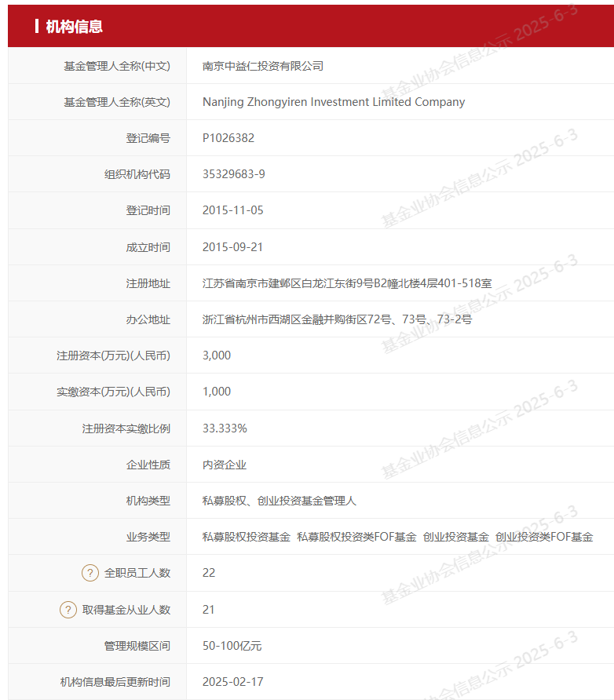Click the office address in 浙江省杭州市

(x=337, y=319)
